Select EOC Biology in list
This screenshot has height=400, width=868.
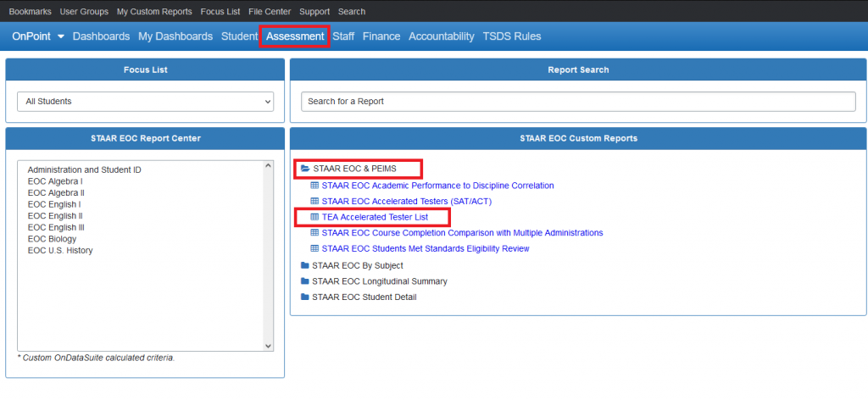click(52, 239)
